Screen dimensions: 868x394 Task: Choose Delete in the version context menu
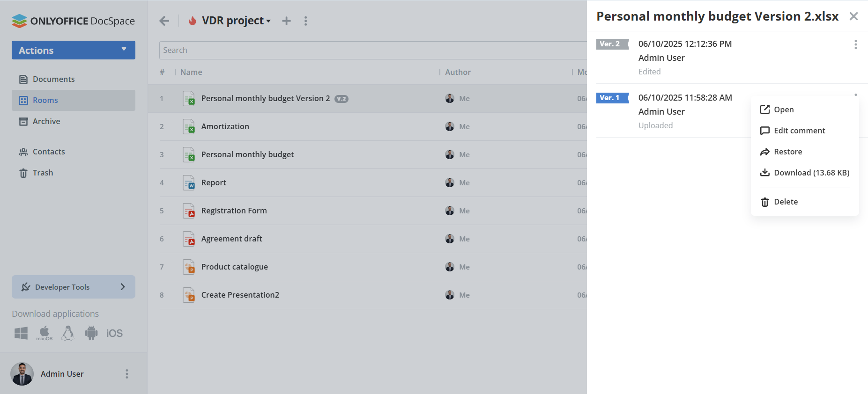click(785, 202)
